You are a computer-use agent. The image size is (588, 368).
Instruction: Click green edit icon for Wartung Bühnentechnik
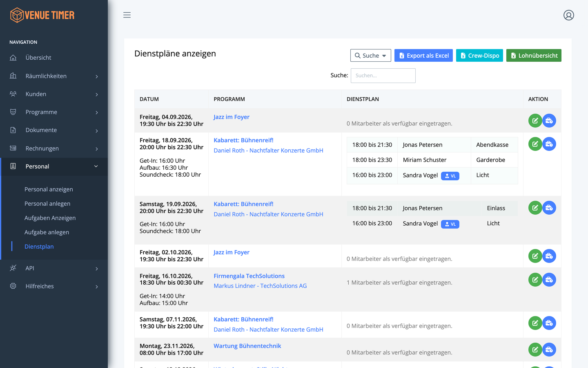(535, 350)
